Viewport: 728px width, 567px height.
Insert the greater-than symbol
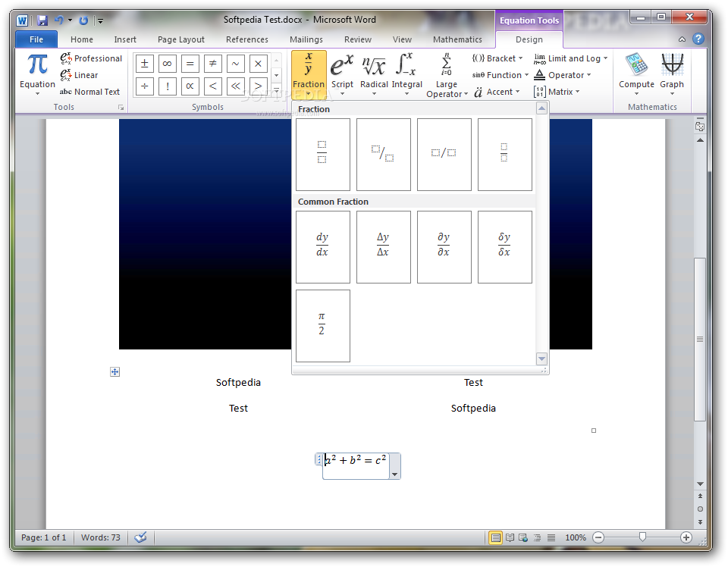(x=258, y=86)
